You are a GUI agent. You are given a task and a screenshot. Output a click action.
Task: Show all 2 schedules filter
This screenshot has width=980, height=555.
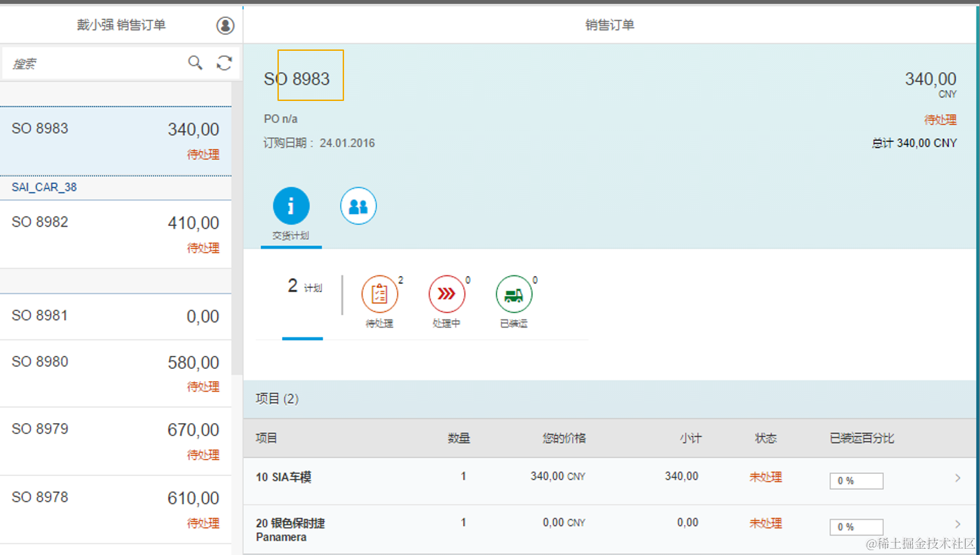304,287
